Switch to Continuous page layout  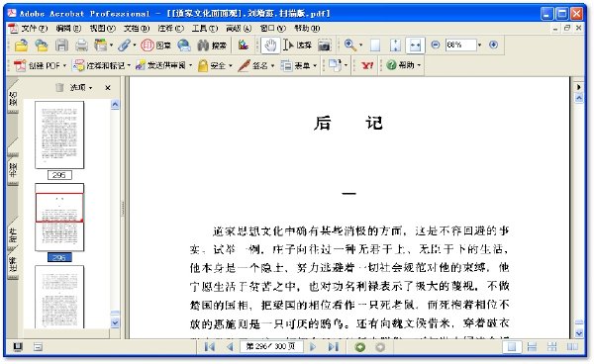(532, 346)
